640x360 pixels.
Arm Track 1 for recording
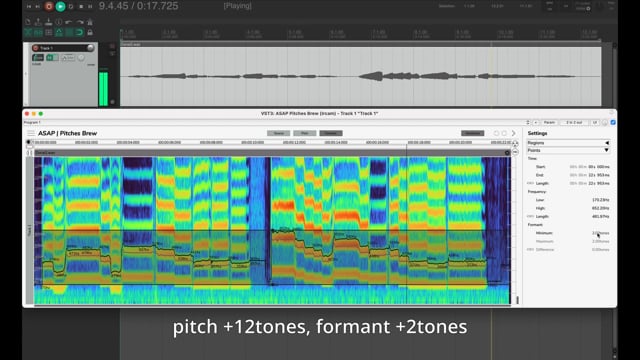pos(36,48)
